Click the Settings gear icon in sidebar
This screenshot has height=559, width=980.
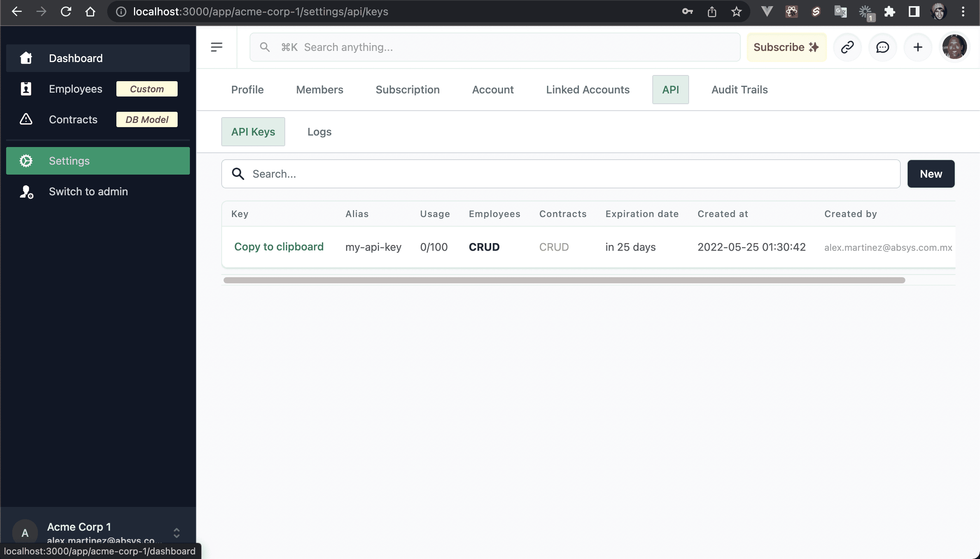pyautogui.click(x=26, y=160)
